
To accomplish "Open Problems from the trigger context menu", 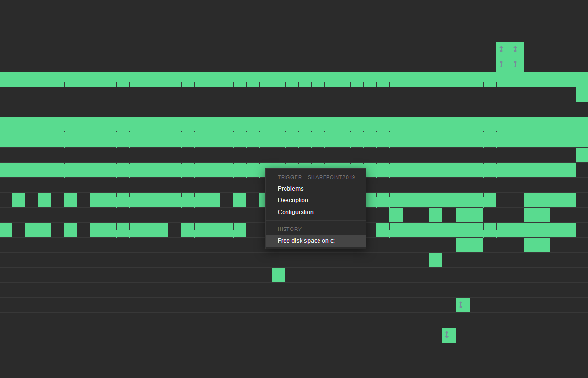I will [290, 189].
